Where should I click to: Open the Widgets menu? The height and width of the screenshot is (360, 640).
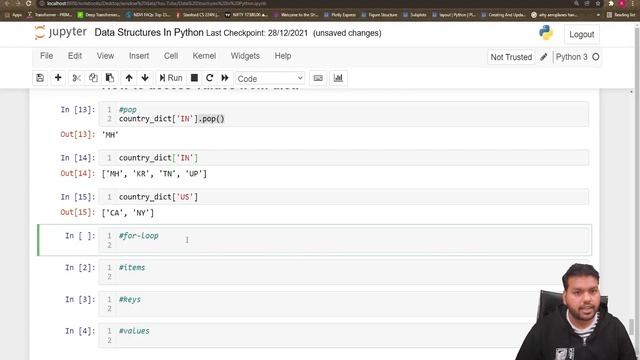point(245,56)
